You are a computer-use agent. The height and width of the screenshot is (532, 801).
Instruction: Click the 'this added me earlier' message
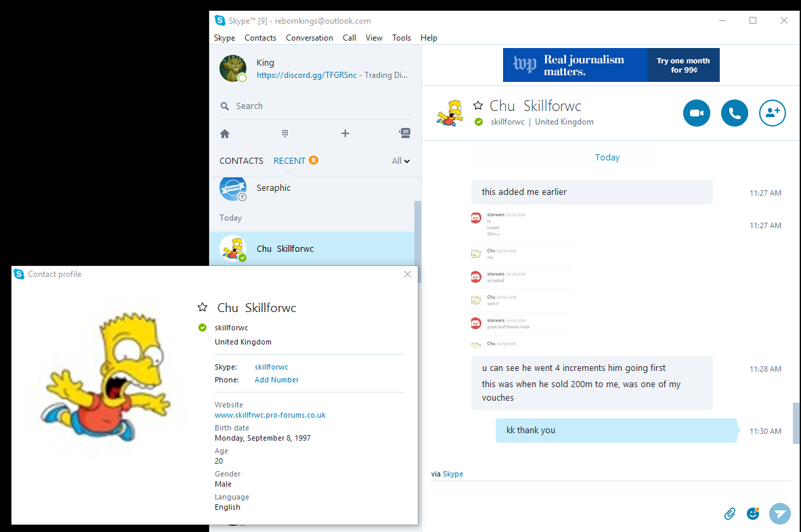tap(592, 192)
